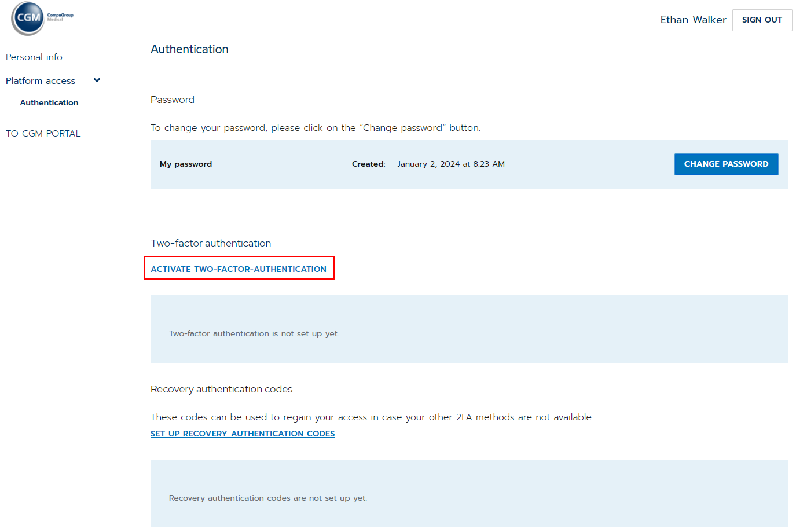Click the SIGN OUT button
Viewport: 796px width, 532px height.
coord(762,20)
